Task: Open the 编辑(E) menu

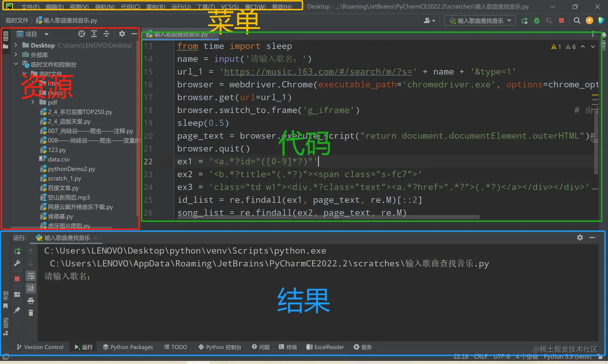Action: 55,7
